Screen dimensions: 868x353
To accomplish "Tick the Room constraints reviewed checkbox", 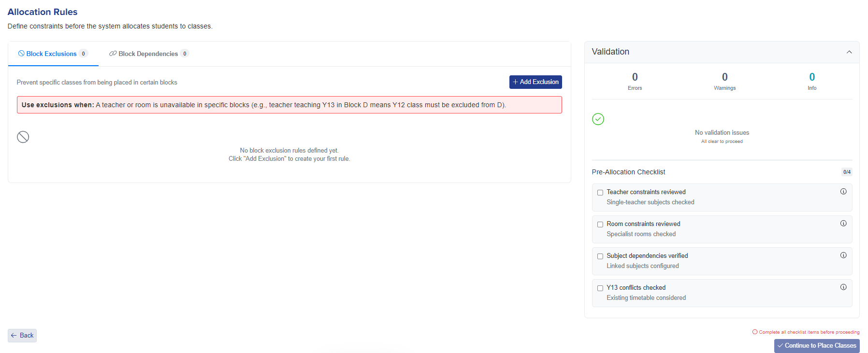I will pyautogui.click(x=600, y=225).
